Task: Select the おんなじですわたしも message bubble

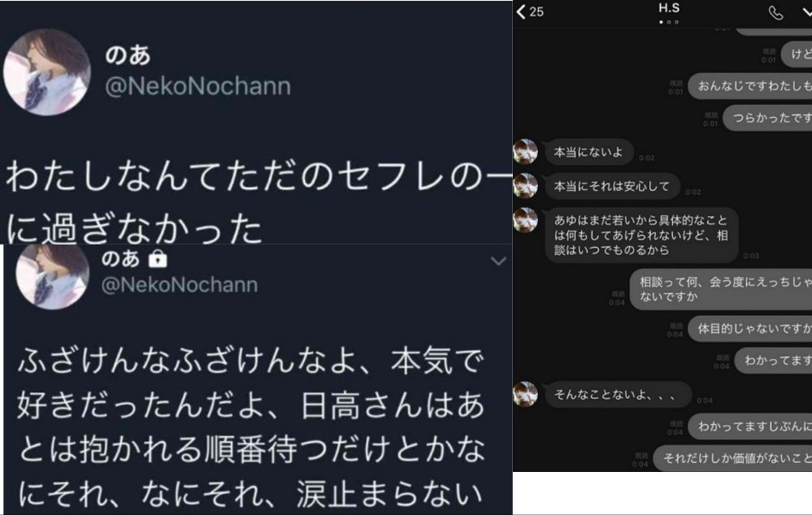Action: [749, 86]
